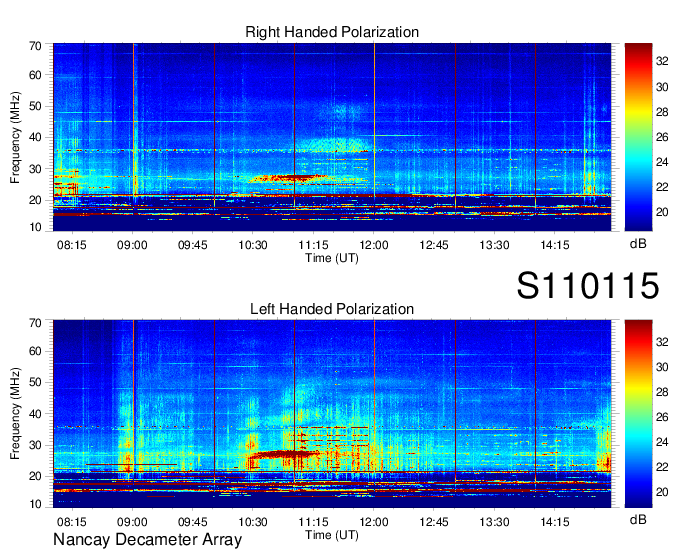Click the 24 dB label on Right Handed colorbar
Image resolution: width=680 pixels, height=552 pixels.
click(662, 162)
